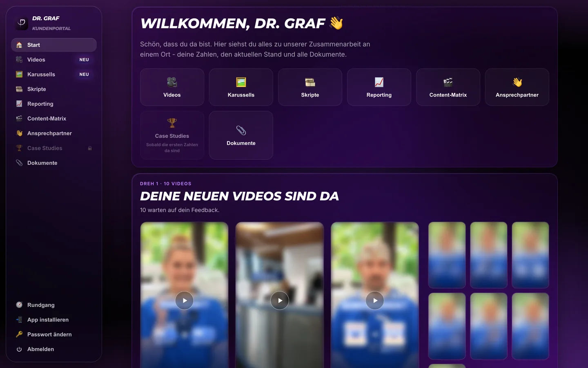Click the Reporting chart icon in sidebar
The height and width of the screenshot is (368, 588).
coord(19,104)
